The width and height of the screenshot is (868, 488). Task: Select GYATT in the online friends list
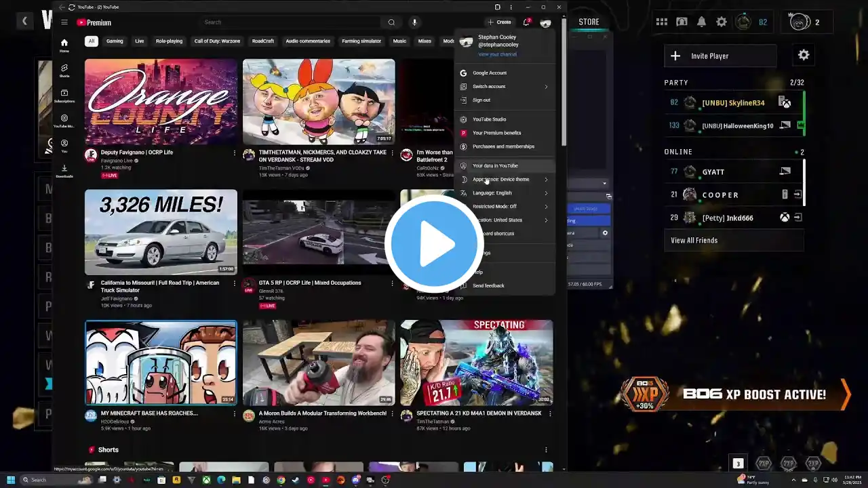coord(732,171)
